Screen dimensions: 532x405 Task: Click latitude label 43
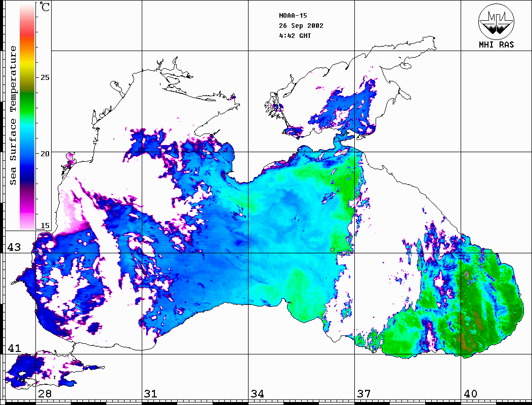(14, 247)
